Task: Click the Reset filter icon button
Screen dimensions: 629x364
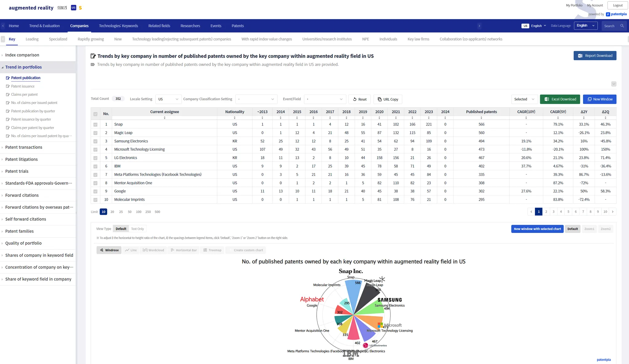Action: (355, 99)
